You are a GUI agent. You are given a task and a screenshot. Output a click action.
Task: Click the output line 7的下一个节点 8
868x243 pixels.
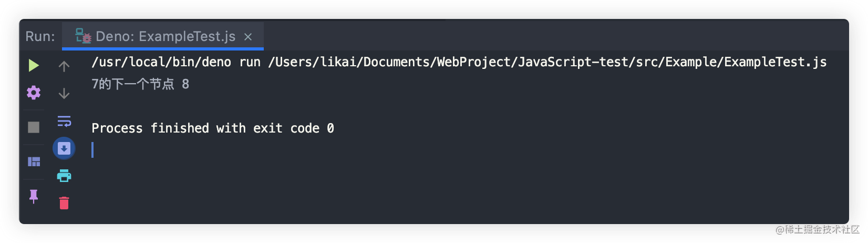140,84
